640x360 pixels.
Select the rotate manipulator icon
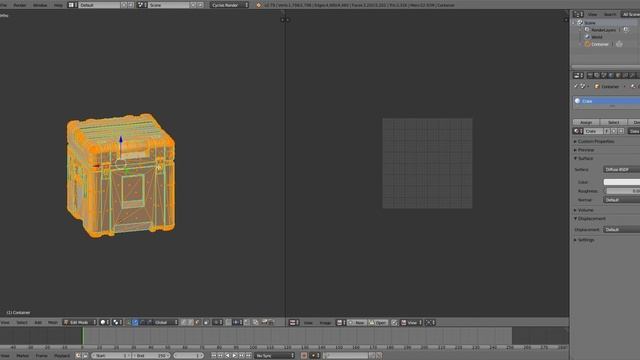click(142, 322)
